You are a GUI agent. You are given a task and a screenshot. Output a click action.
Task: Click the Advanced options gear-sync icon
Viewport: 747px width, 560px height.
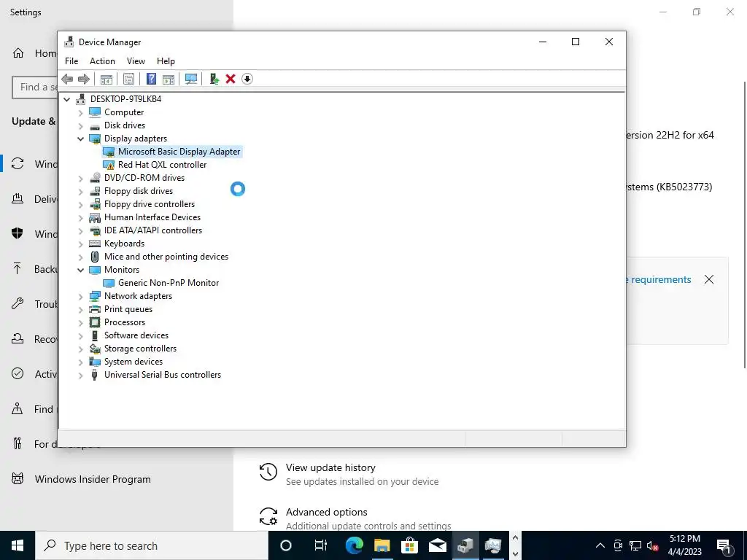point(268,516)
